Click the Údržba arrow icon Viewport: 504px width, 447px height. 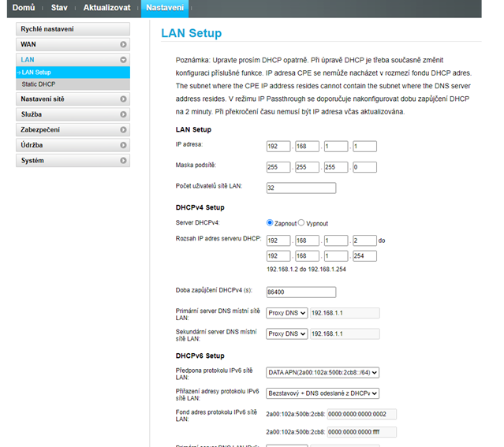click(x=123, y=145)
